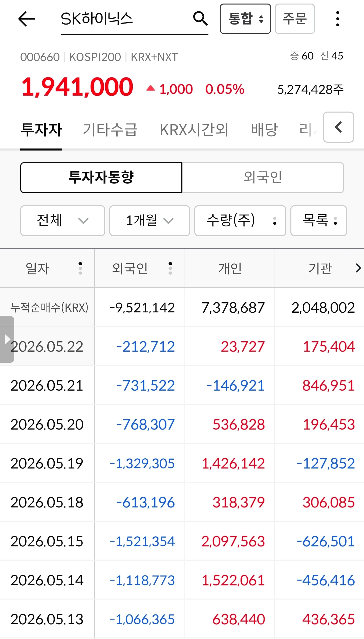The width and height of the screenshot is (364, 639).
Task: Switch to the 투자자 tab
Action: [x=41, y=130]
